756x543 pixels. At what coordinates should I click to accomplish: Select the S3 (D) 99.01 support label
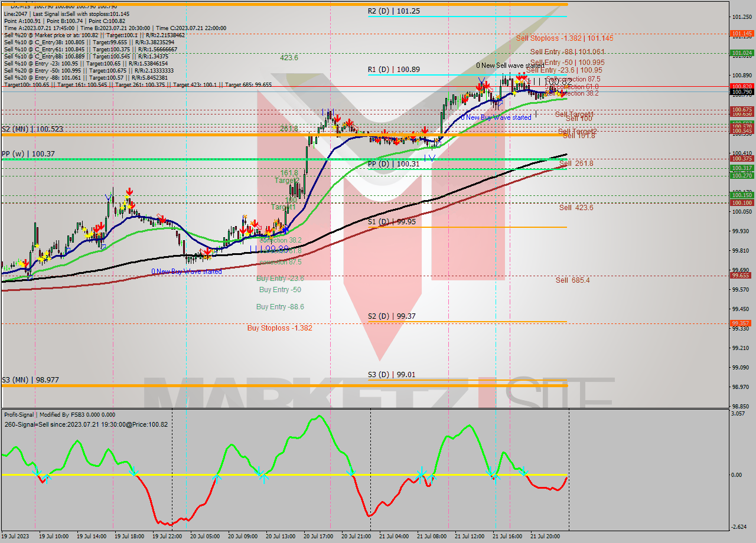[x=392, y=375]
